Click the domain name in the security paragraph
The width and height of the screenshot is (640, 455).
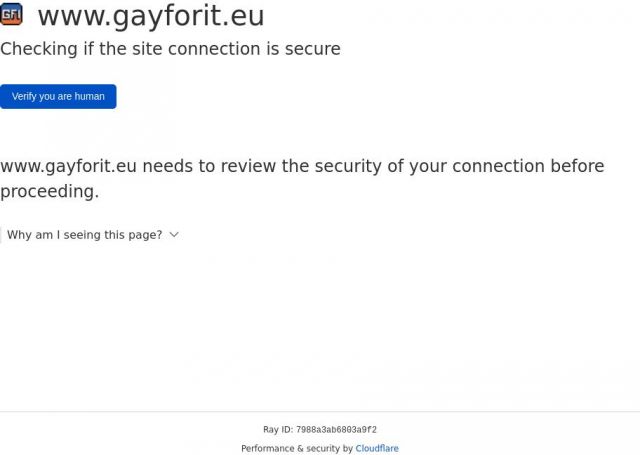[x=68, y=166]
